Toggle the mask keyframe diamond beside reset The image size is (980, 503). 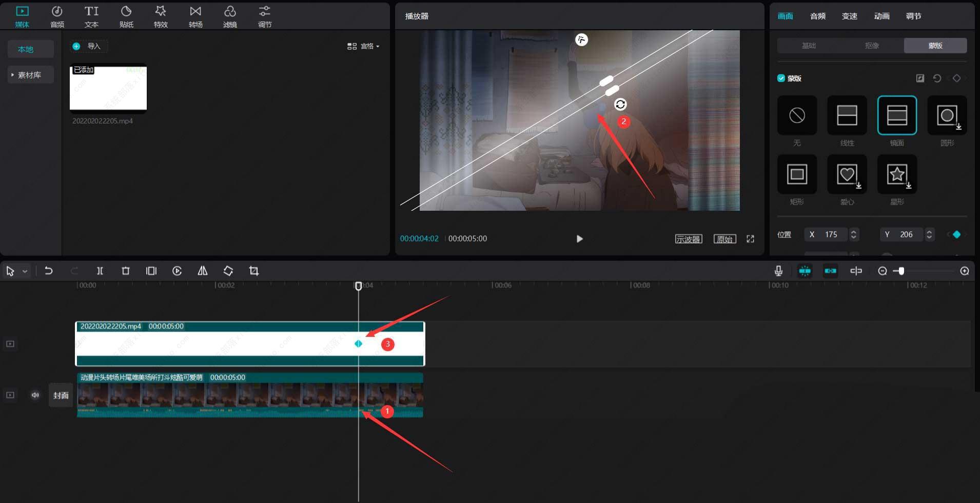pos(956,78)
